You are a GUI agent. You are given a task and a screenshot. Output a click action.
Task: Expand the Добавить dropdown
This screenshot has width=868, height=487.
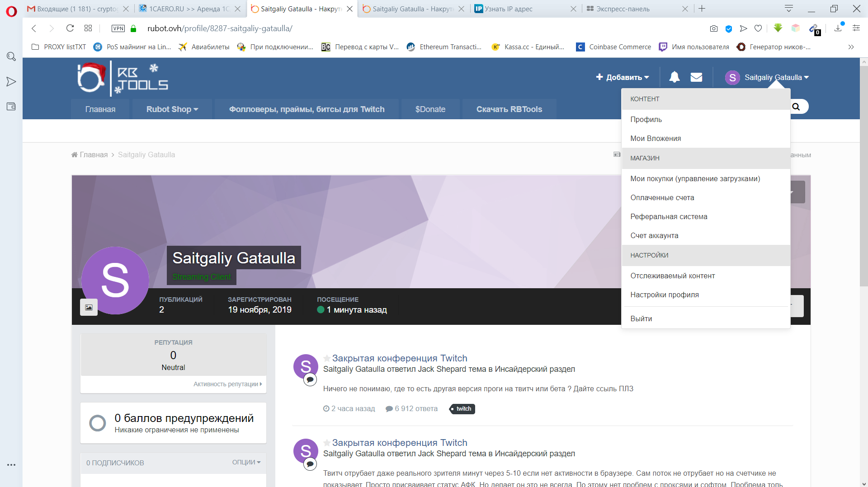coord(623,77)
